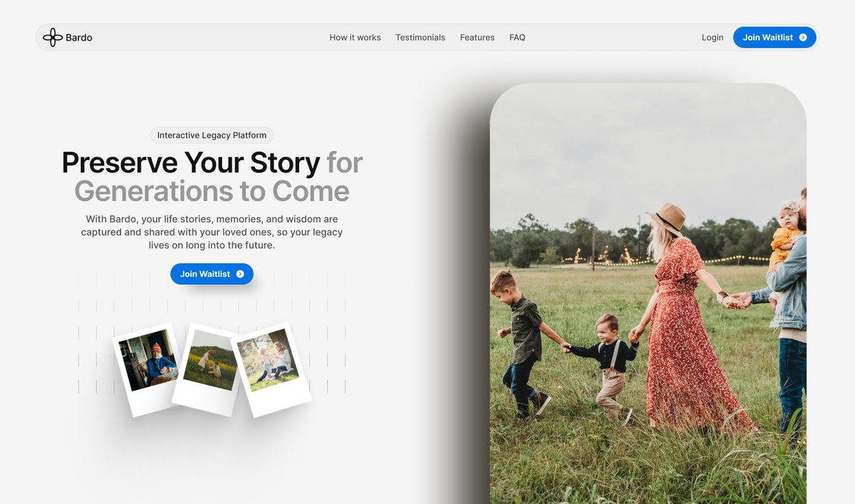855x504 pixels.
Task: Click the With Bardo description paragraph
Action: click(212, 232)
